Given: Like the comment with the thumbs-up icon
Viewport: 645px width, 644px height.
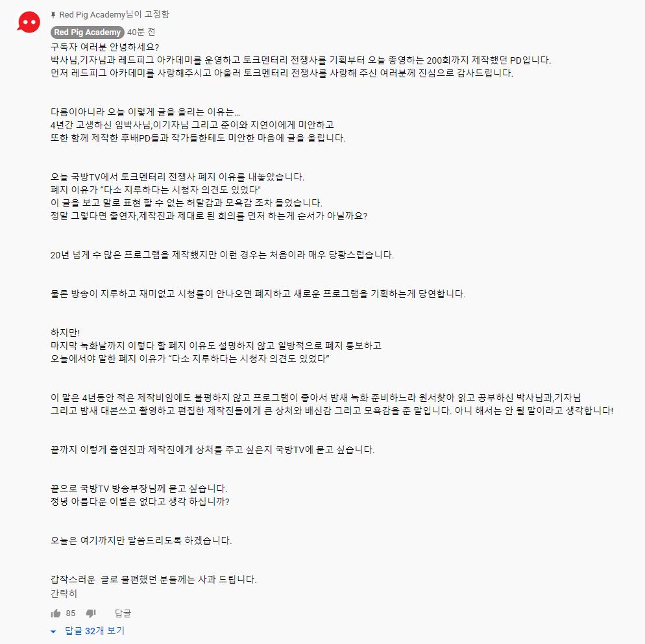Looking at the screenshot, I should 56,613.
